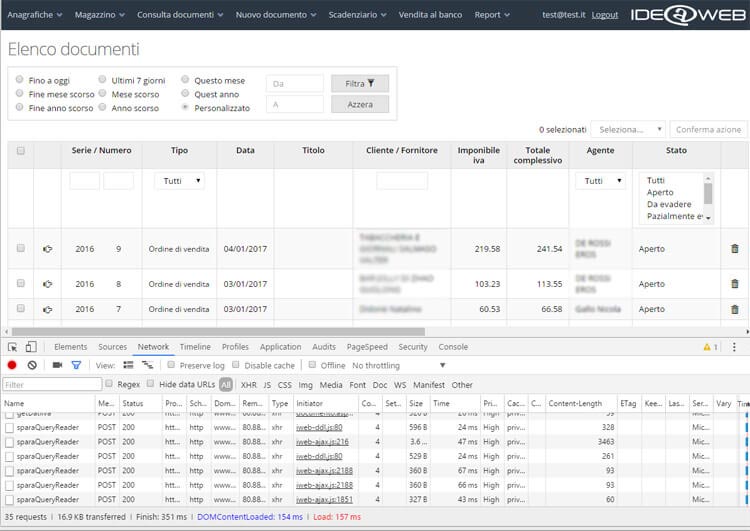Viewport: 750px width, 531px height.
Task: Open the 'Seleziona...' action dropdown
Action: (x=629, y=130)
